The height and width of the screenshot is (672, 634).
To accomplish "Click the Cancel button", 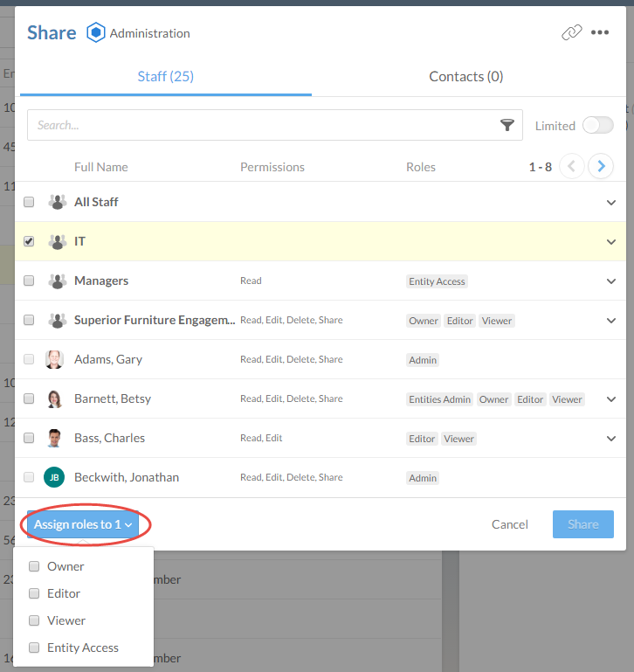I will click(510, 524).
